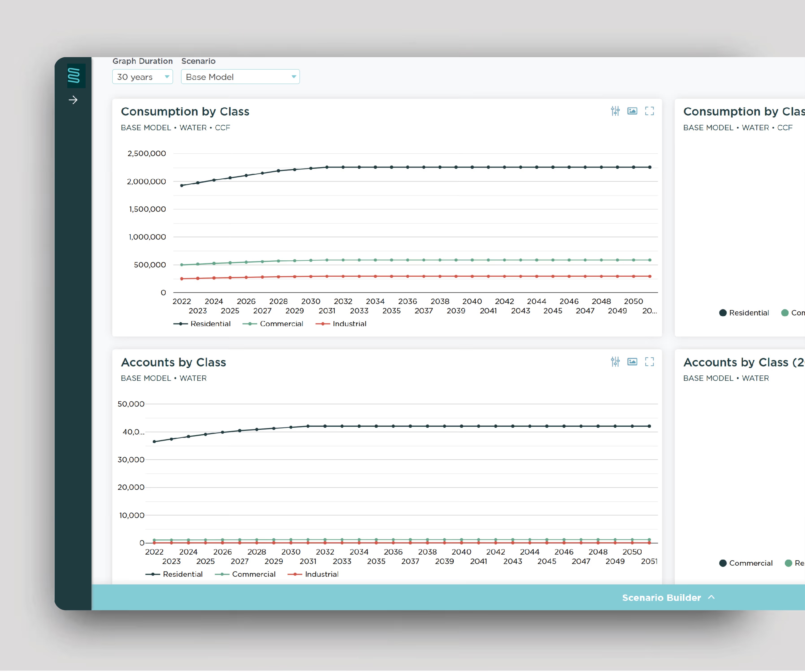Toggle Residential legend in right Consumption chart
This screenshot has width=805, height=672.
(744, 313)
